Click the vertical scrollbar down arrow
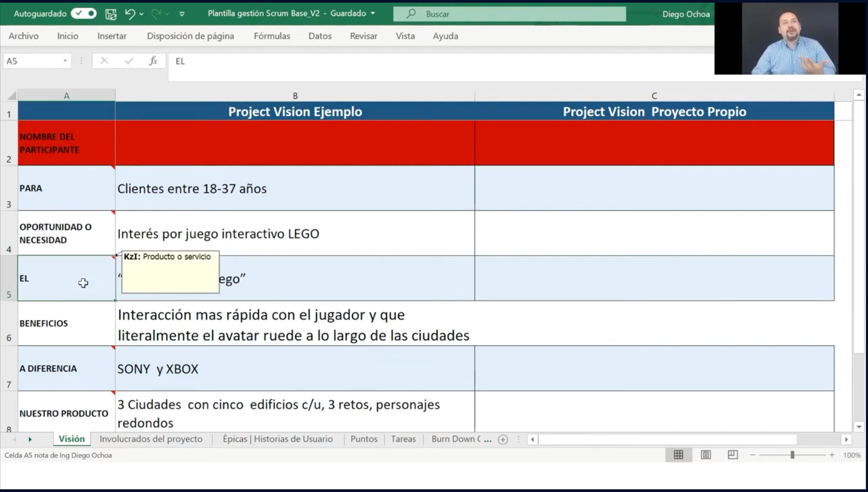 (858, 427)
